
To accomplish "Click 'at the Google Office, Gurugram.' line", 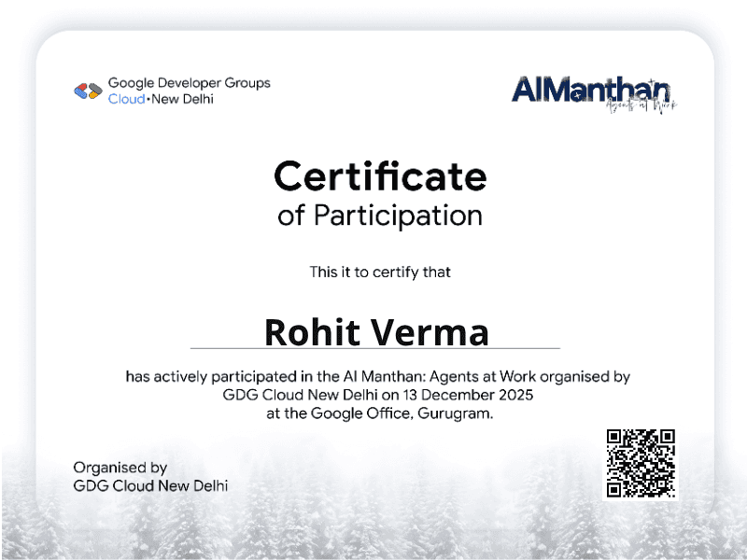I will click(380, 413).
